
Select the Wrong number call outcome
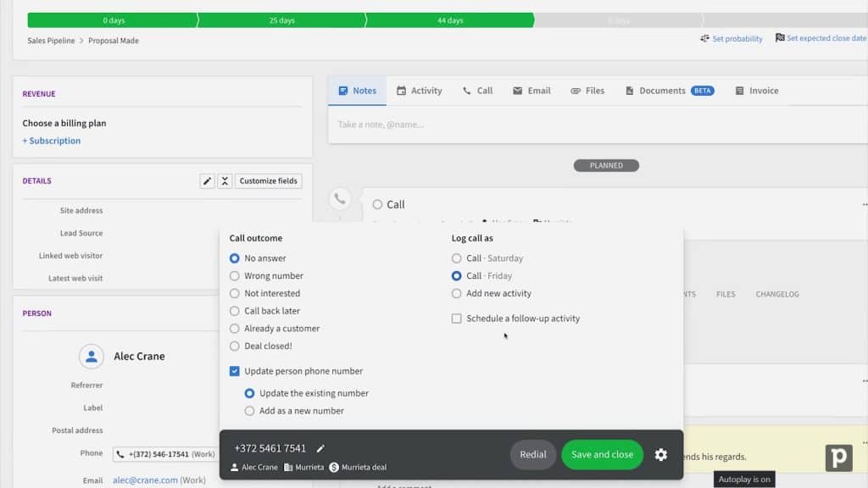click(235, 275)
